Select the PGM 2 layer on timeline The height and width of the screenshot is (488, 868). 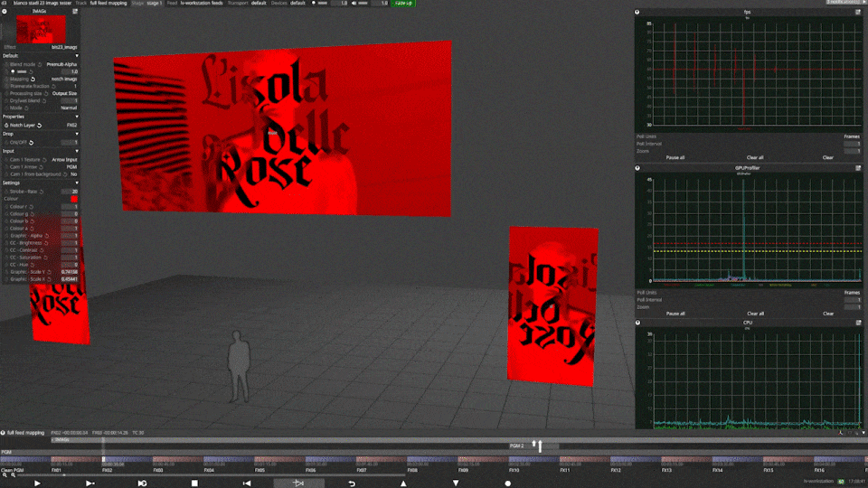click(x=533, y=446)
